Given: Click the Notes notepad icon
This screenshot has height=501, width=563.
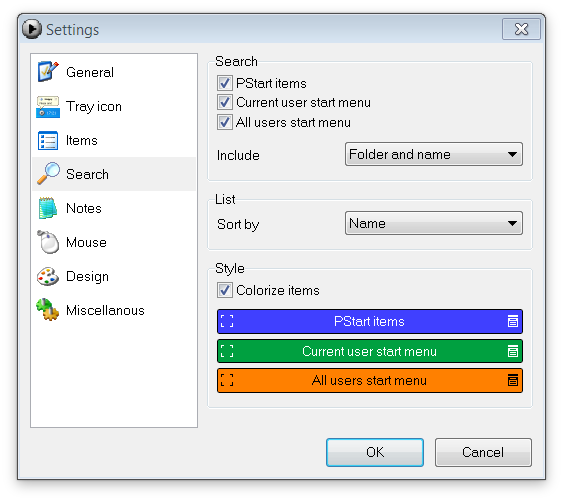Looking at the screenshot, I should click(x=47, y=208).
